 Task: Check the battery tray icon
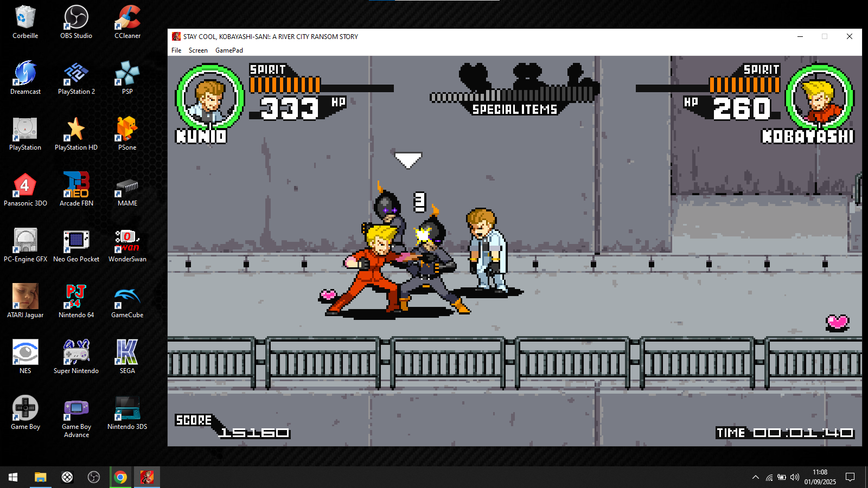click(x=782, y=477)
